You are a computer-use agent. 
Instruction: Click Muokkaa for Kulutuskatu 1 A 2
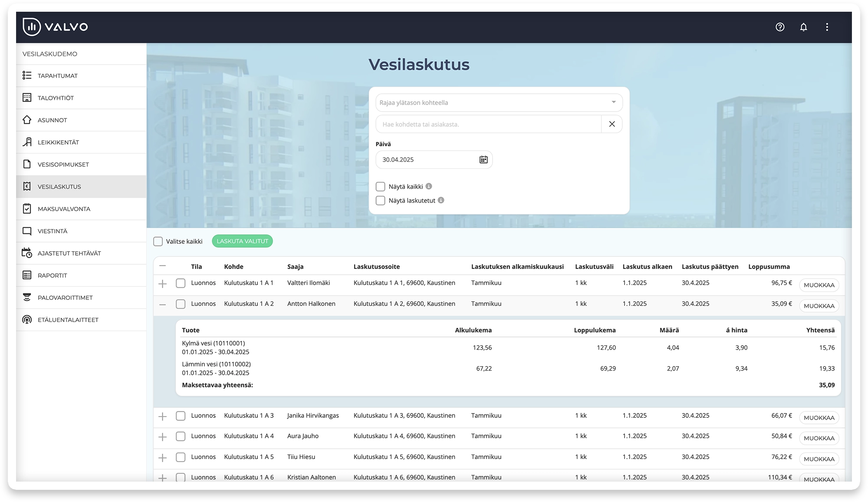(819, 306)
